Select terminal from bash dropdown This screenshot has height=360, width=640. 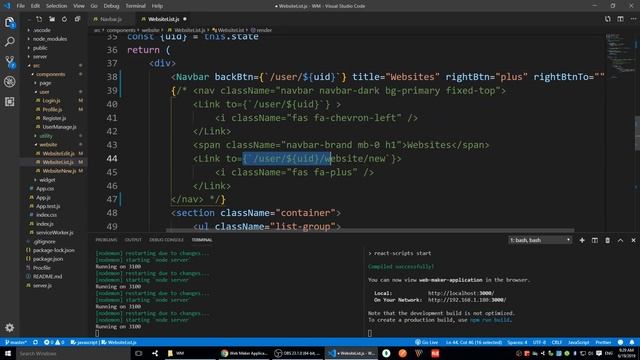point(540,240)
